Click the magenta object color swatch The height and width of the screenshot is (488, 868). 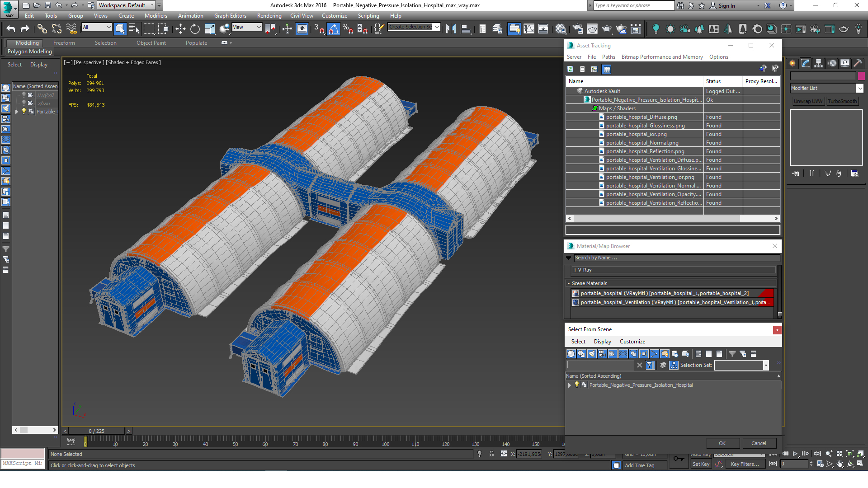click(861, 76)
